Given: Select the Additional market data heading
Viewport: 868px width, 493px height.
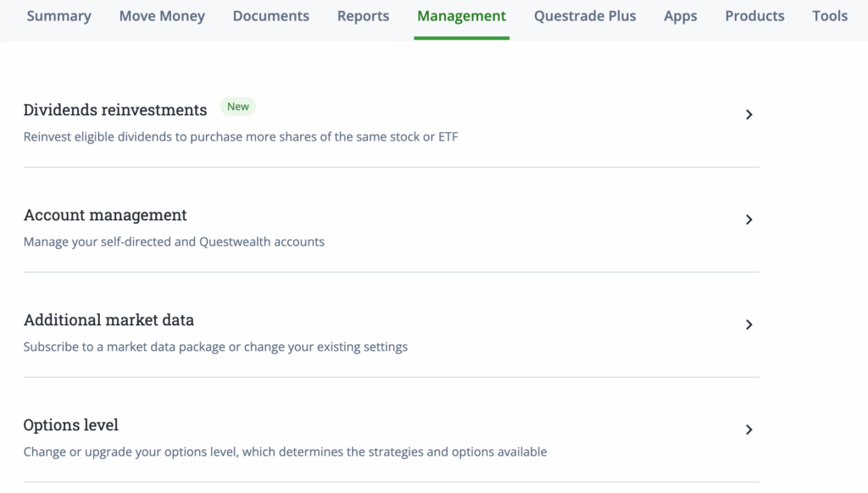Looking at the screenshot, I should [108, 320].
